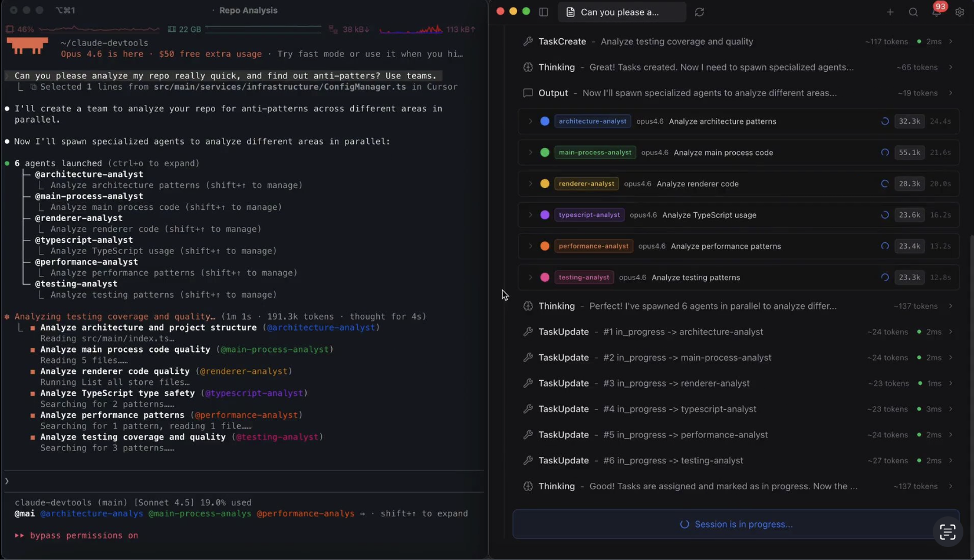
Task: Refresh the session with the sync icon
Action: (700, 12)
